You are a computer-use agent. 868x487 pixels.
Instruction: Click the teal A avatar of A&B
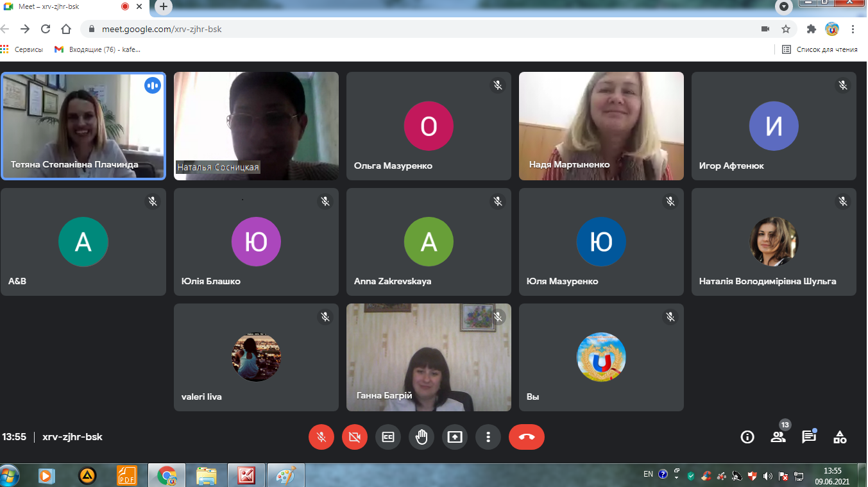coord(83,242)
